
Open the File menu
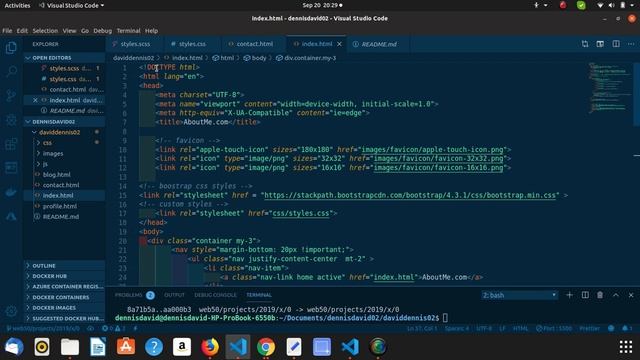pos(7,31)
